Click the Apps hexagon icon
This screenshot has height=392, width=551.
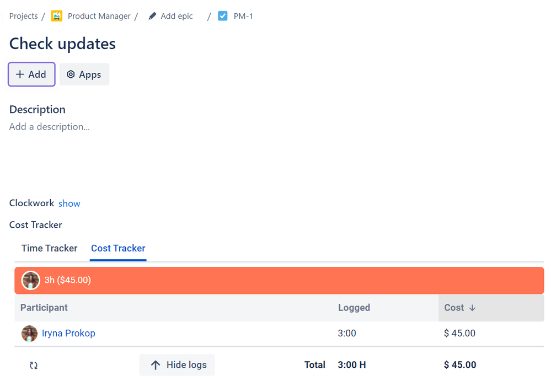click(71, 74)
